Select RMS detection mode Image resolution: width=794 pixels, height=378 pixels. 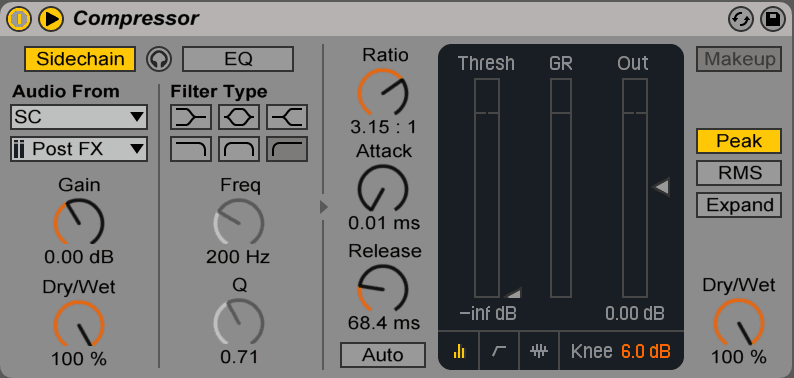click(739, 173)
